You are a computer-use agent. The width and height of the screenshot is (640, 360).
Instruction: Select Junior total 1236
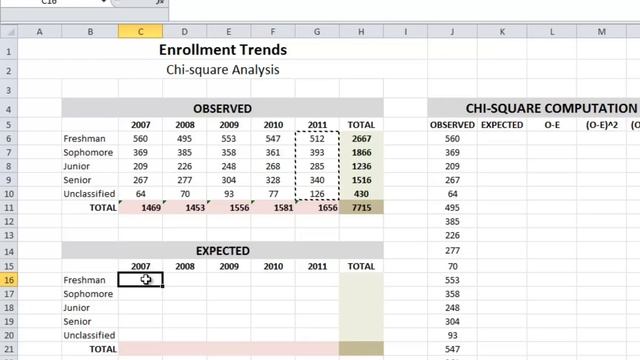[361, 166]
